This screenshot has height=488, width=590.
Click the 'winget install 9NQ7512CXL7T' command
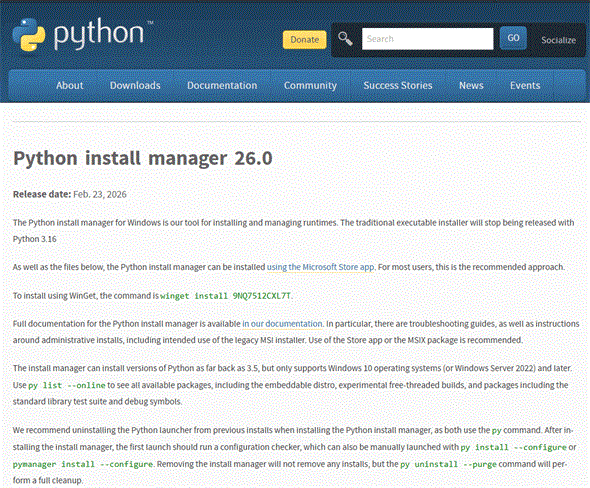click(225, 296)
